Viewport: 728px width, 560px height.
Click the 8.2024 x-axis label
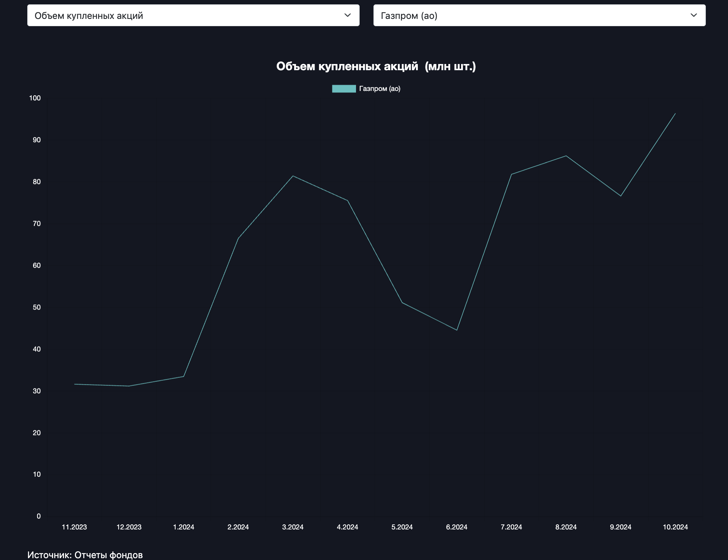[566, 527]
